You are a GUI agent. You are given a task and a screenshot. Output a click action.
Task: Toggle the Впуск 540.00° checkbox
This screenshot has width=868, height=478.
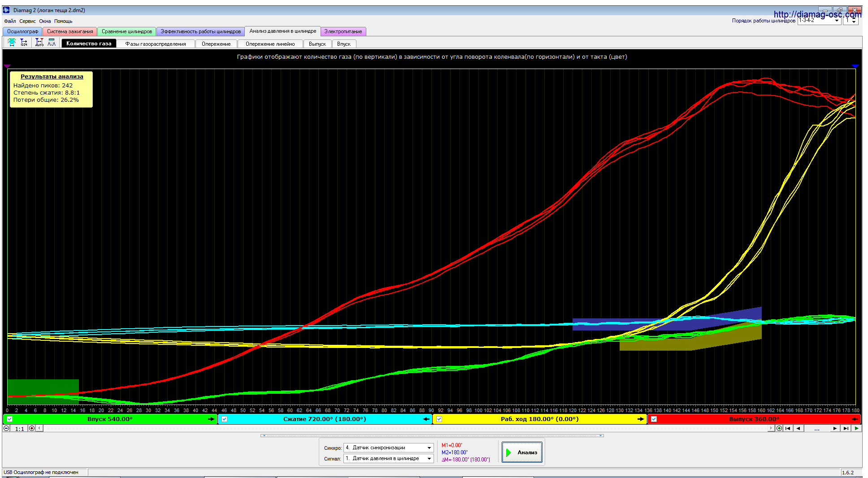(10, 419)
